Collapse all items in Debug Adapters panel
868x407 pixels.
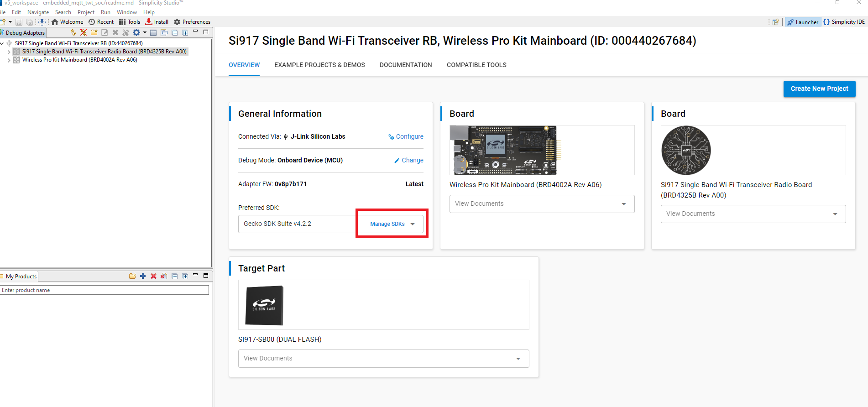(x=174, y=32)
